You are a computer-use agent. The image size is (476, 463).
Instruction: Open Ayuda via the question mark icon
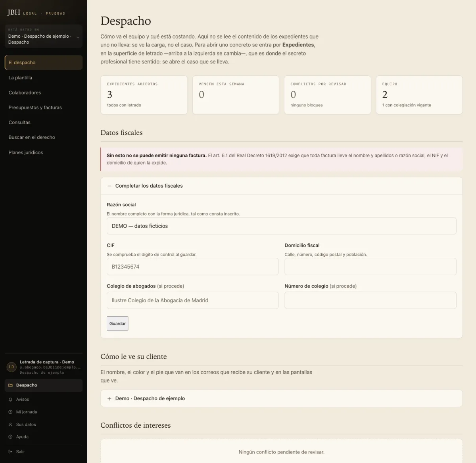(11, 437)
